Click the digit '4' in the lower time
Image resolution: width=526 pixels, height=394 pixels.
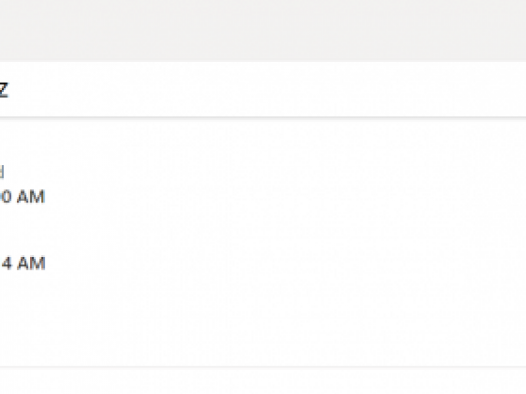7,264
